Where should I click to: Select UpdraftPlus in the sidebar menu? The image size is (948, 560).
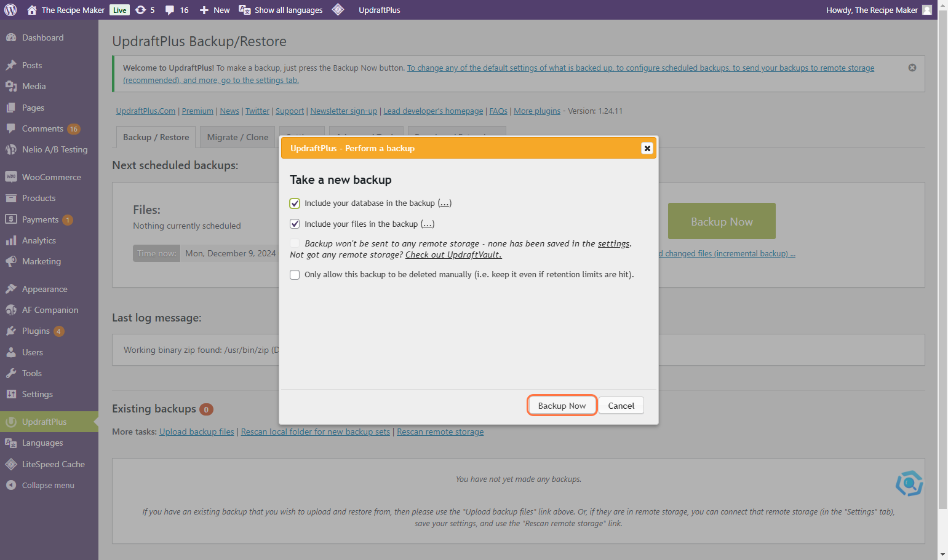pos(49,422)
